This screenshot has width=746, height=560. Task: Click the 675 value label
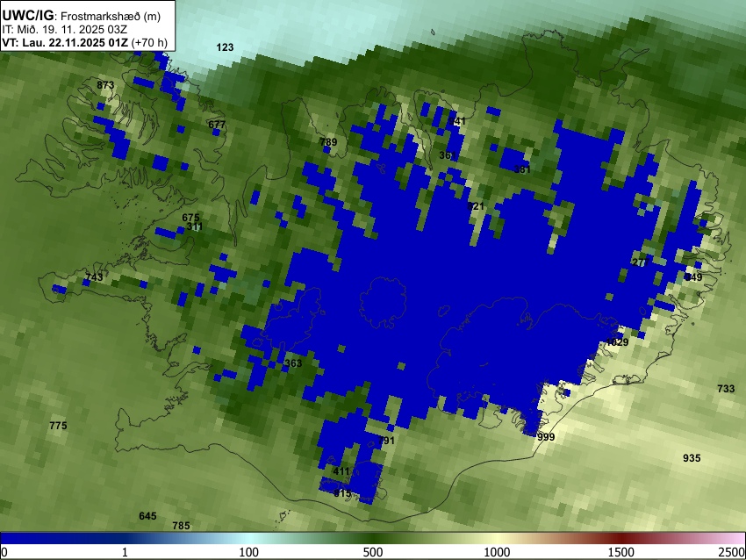tap(190, 218)
